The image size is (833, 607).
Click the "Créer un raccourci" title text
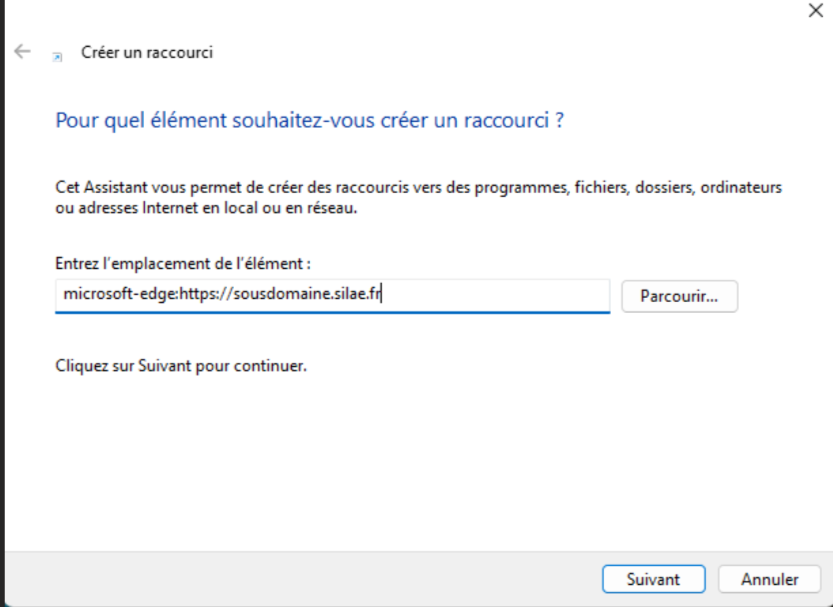click(x=147, y=53)
